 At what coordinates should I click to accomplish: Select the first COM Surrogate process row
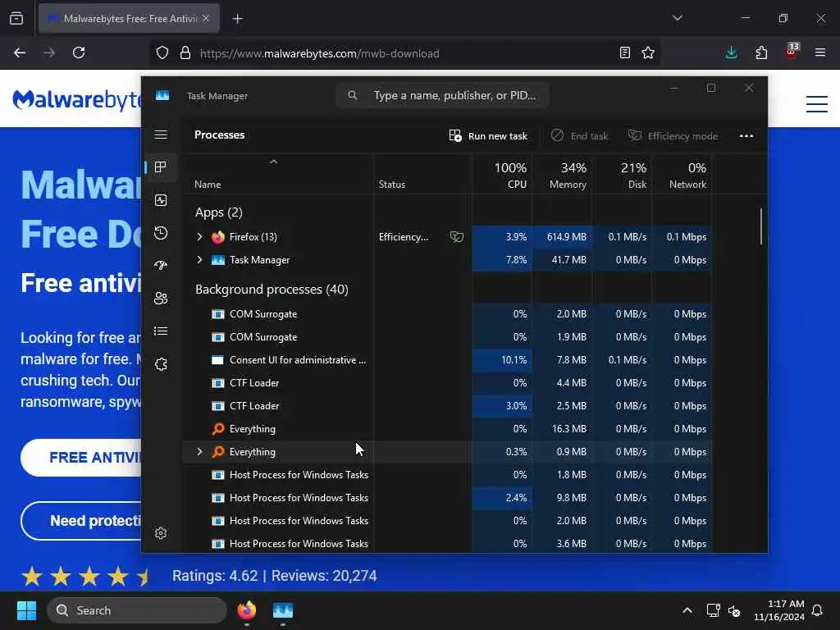coord(447,314)
